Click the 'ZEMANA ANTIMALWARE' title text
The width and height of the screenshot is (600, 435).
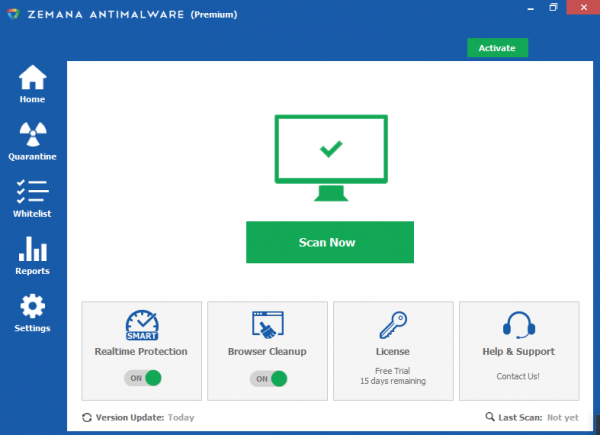106,15
